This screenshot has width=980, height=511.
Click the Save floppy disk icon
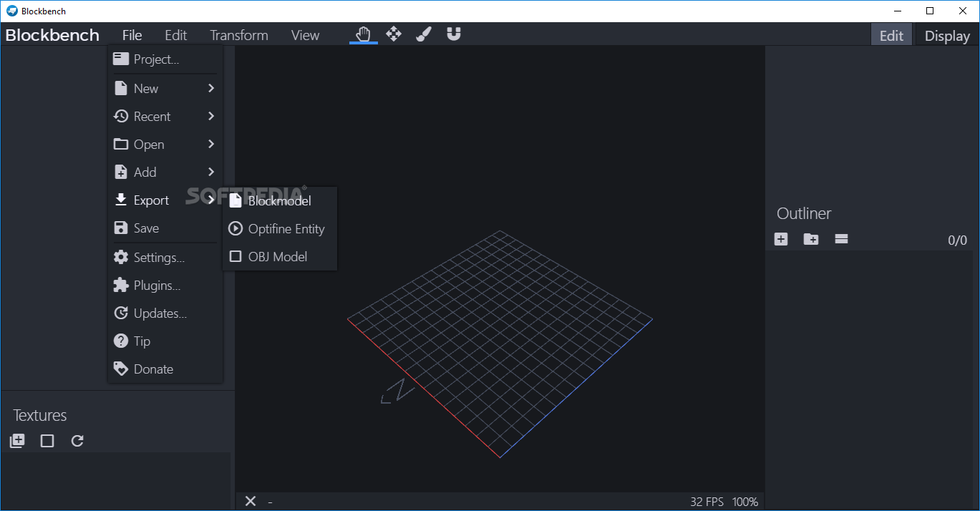(121, 228)
